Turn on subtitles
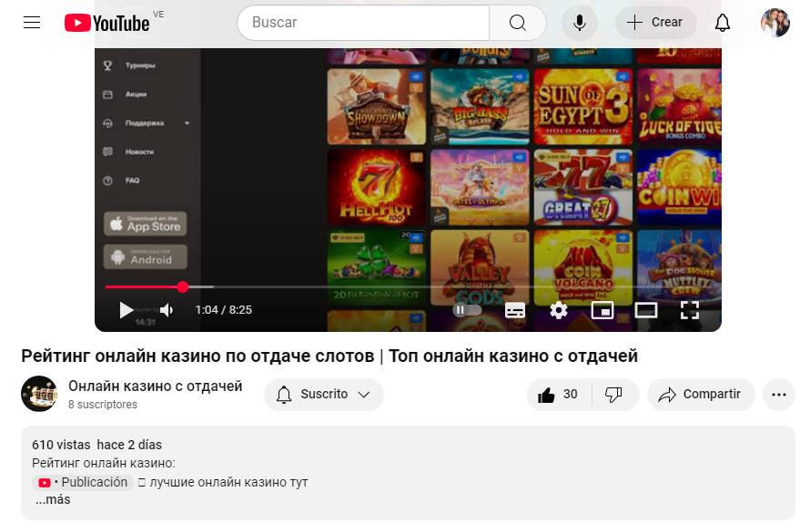Viewport: 810px width, 532px height. pyautogui.click(x=514, y=310)
